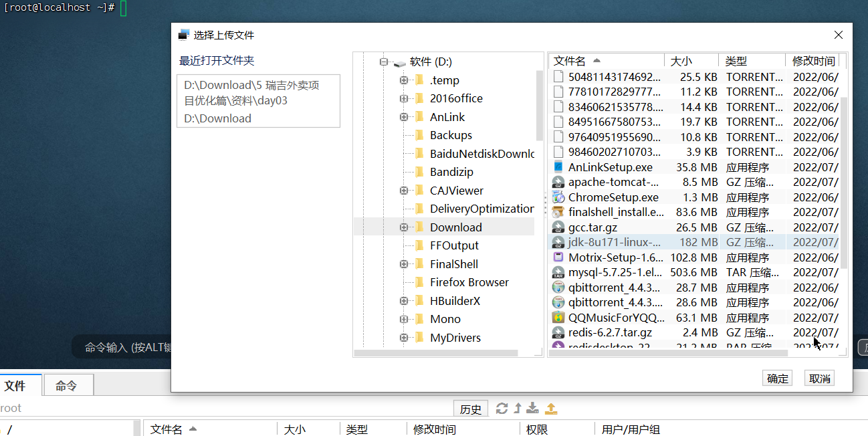
Task: Expand the AnLink folder node
Action: [x=404, y=117]
